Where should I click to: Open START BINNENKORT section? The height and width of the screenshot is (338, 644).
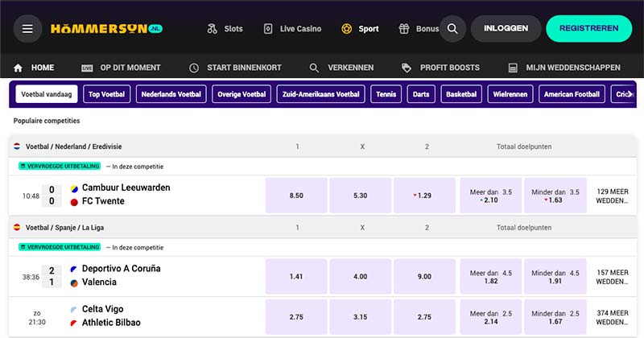click(244, 68)
